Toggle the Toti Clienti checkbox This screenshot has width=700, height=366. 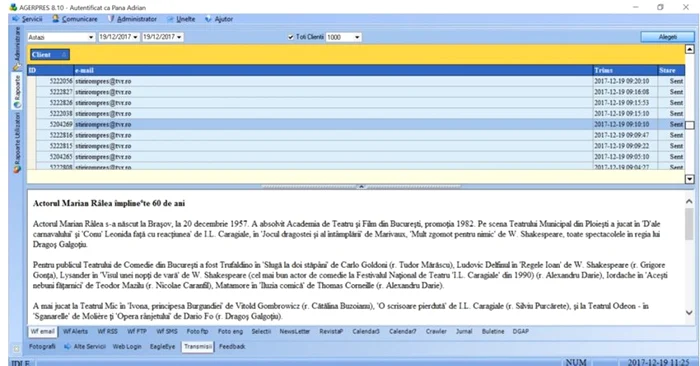[x=291, y=37]
